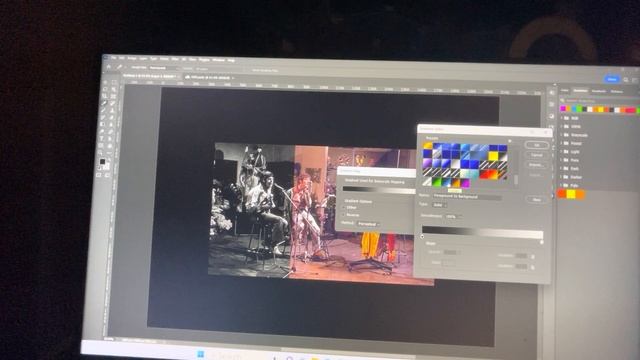Click the blue Share button
Viewport: 640px width, 360px height.
(x=611, y=79)
